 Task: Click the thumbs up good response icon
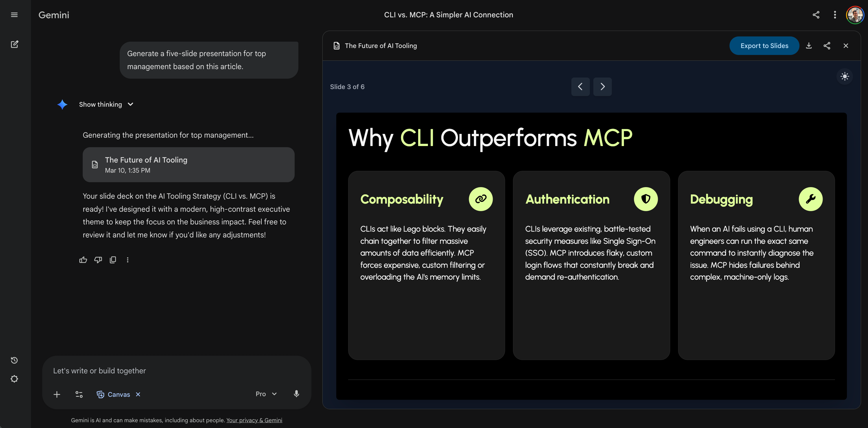(83, 260)
